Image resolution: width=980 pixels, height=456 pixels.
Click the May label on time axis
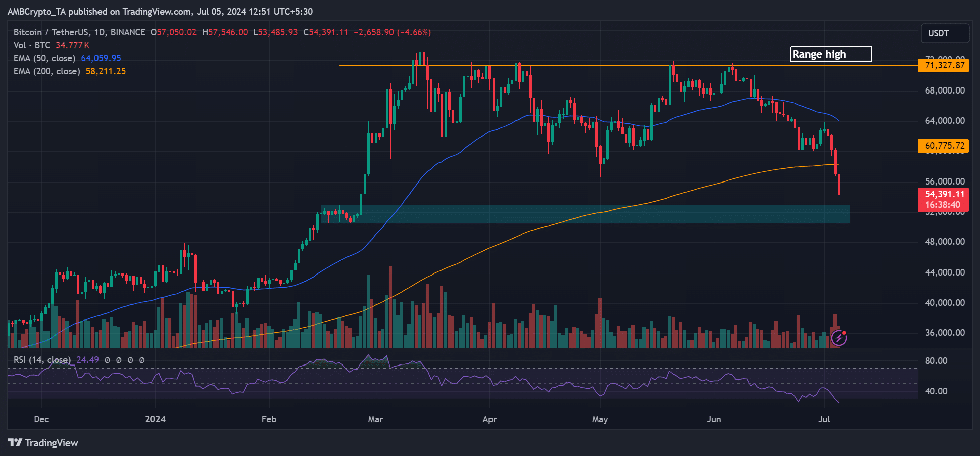click(600, 419)
